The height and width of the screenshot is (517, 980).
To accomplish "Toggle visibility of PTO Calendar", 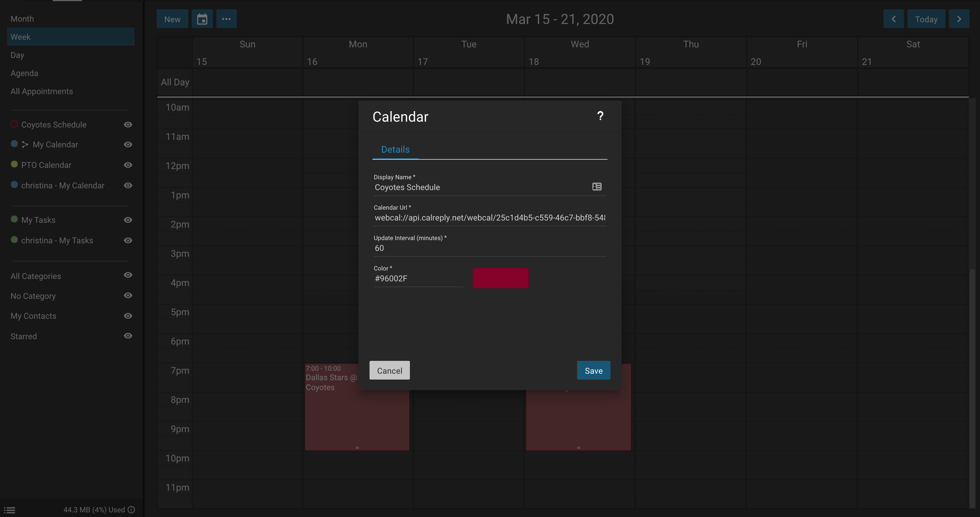I will tap(128, 164).
